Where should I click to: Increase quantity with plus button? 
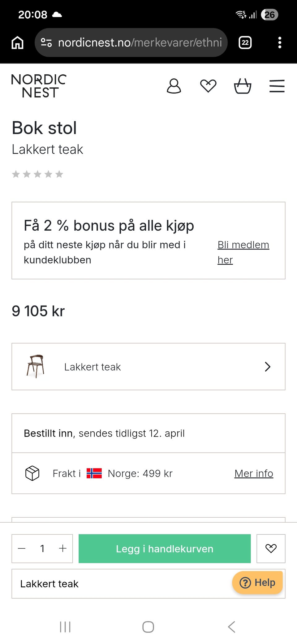(x=63, y=548)
